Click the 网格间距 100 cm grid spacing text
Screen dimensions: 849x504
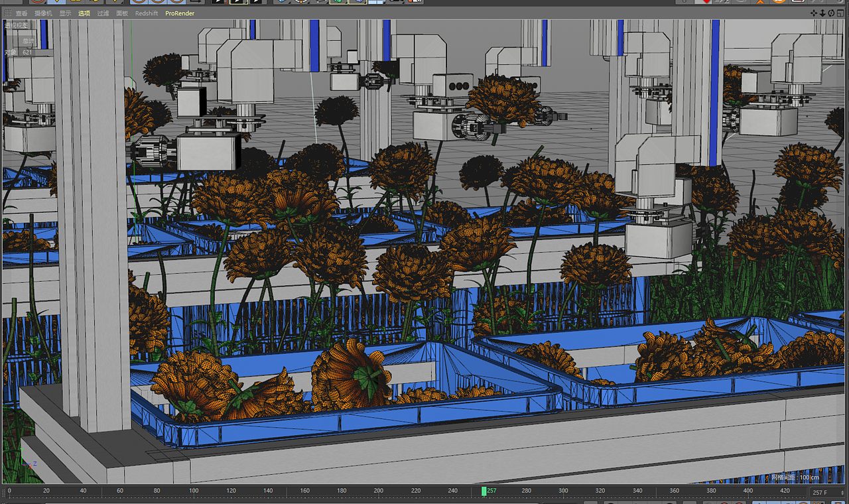pos(795,477)
